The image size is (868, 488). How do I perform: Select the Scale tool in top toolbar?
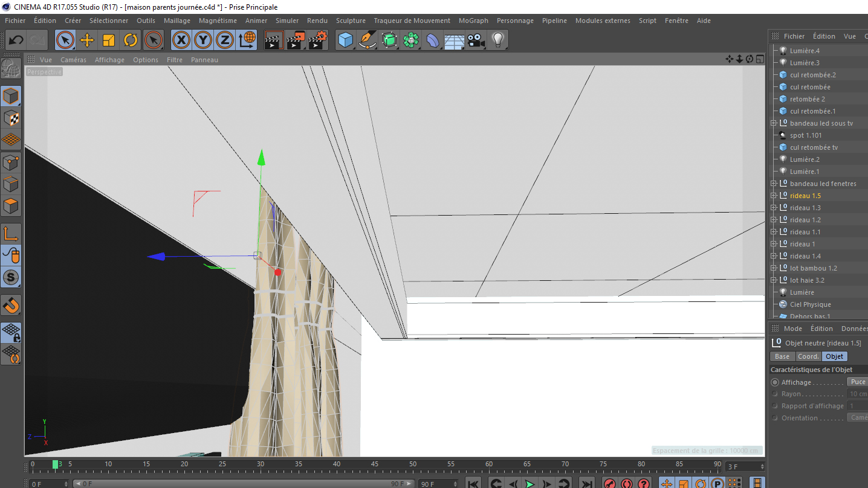click(x=109, y=40)
